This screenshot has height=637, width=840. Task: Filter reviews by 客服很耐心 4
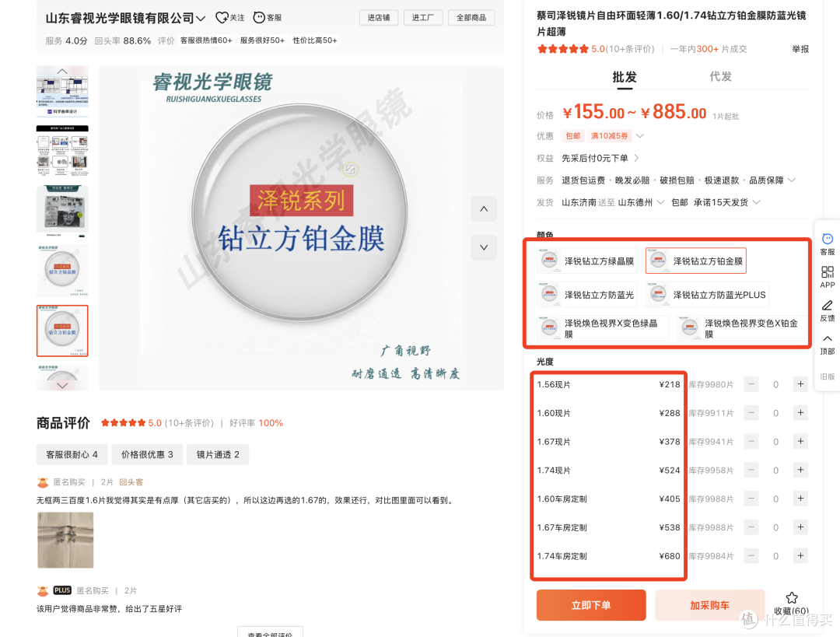pos(72,454)
